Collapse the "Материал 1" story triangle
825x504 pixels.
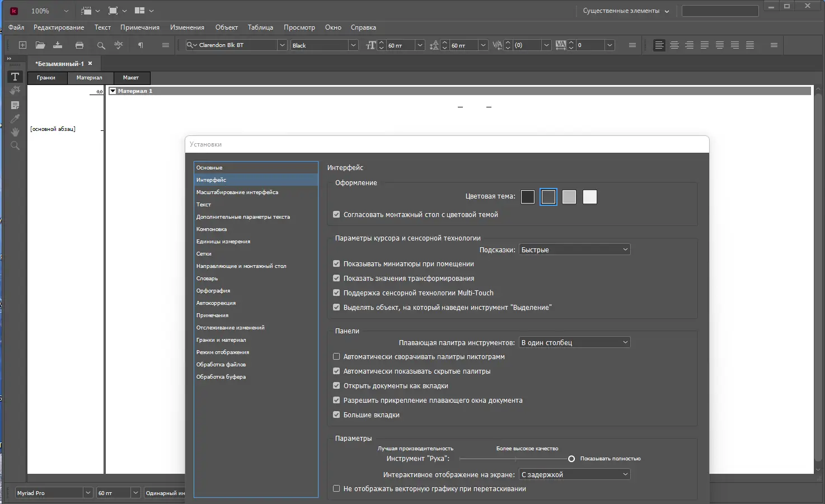click(x=112, y=91)
